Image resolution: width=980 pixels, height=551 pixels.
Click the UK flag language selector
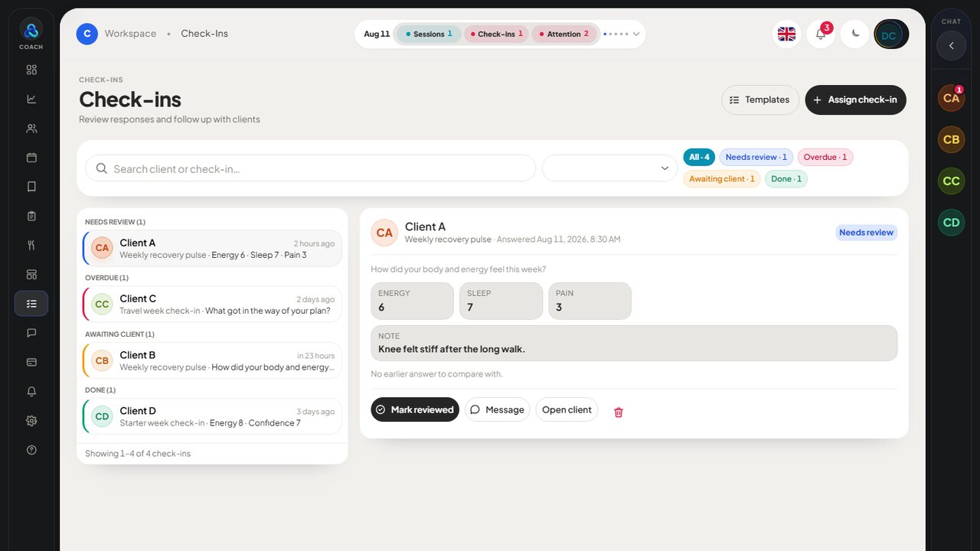pos(786,34)
